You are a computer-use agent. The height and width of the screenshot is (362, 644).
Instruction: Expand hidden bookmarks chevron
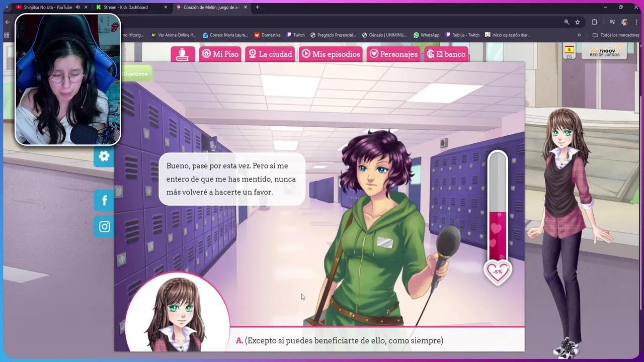579,35
